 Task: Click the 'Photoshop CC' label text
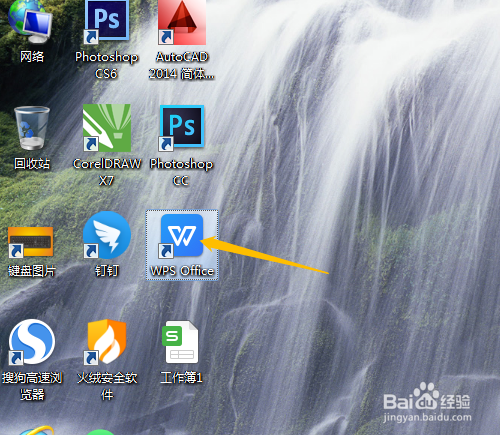(x=181, y=172)
